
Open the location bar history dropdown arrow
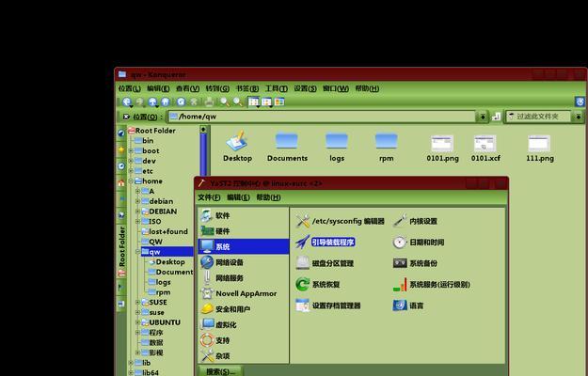(x=483, y=117)
